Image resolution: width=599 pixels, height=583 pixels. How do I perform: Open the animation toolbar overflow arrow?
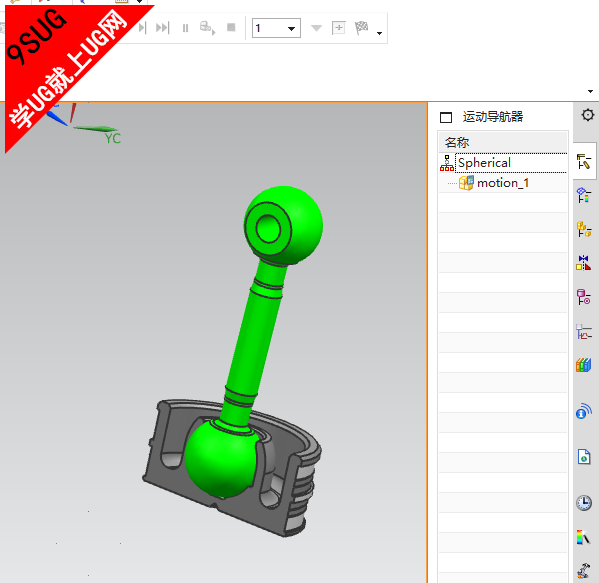(x=379, y=34)
